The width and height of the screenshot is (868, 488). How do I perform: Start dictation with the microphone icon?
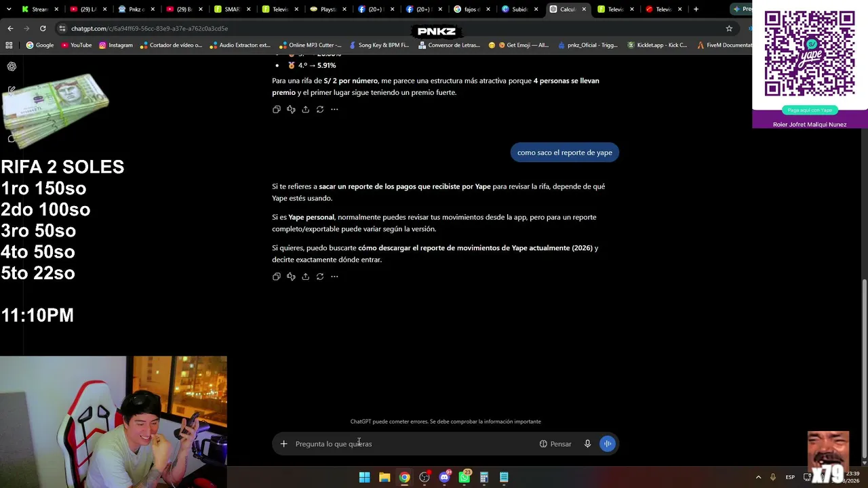tap(587, 444)
